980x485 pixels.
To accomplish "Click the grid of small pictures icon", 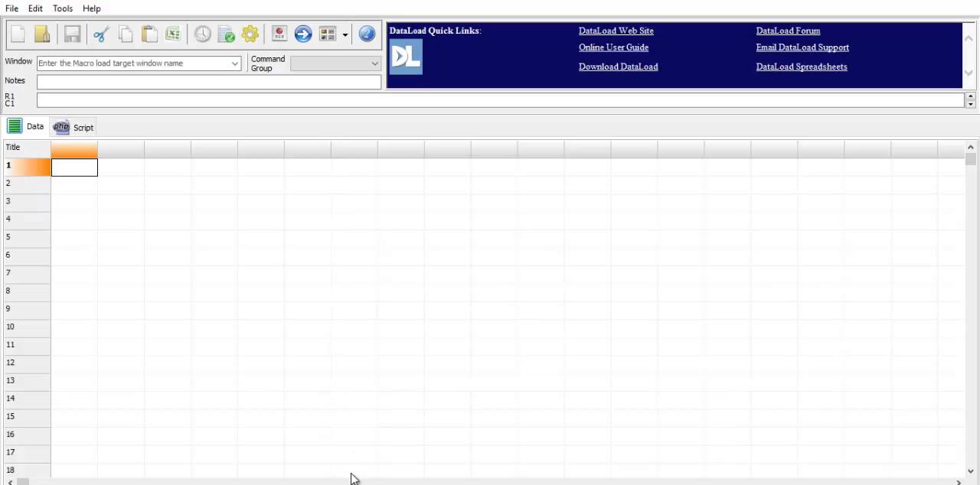I will click(328, 34).
